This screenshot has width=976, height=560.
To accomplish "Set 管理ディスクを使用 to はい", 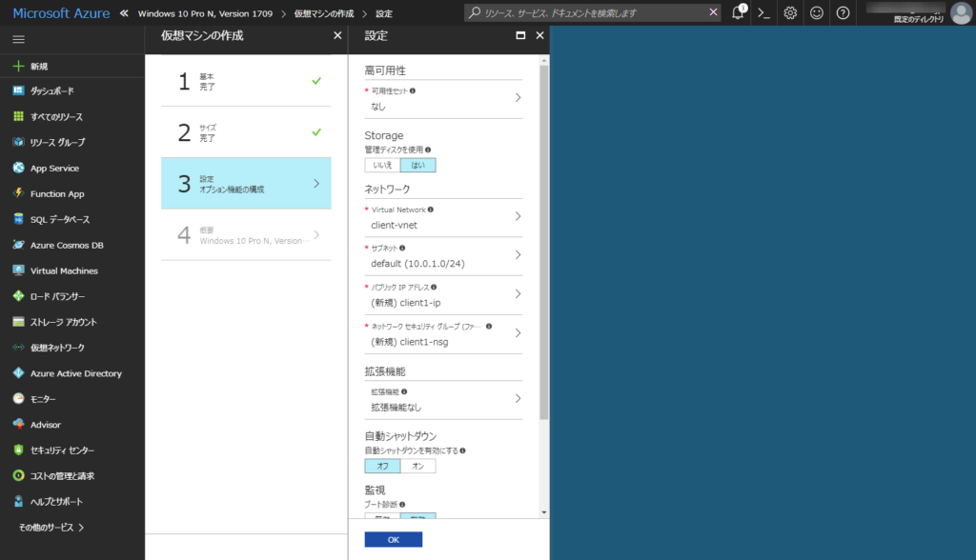I will click(x=417, y=165).
